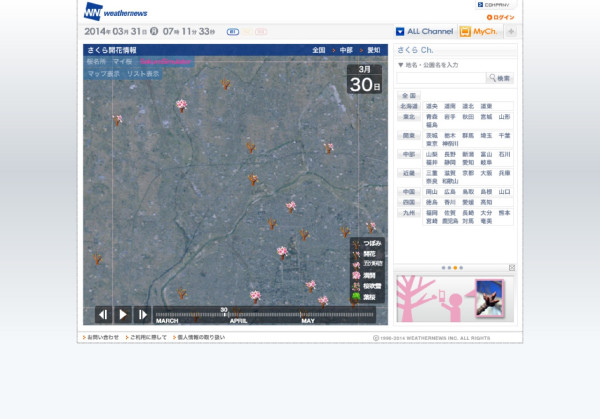Open the 広島 prefecture link
Screen dimensions: 600x419
pyautogui.click(x=450, y=192)
